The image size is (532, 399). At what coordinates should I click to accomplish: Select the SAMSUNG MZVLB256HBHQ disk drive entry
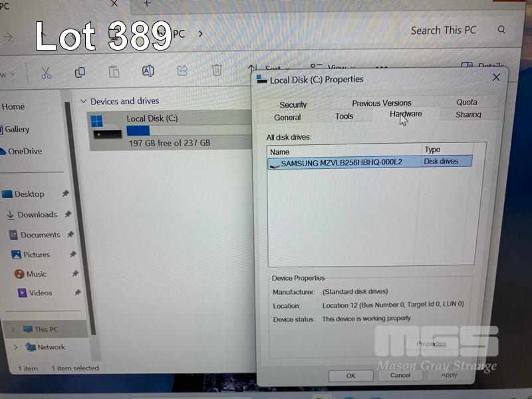click(340, 162)
